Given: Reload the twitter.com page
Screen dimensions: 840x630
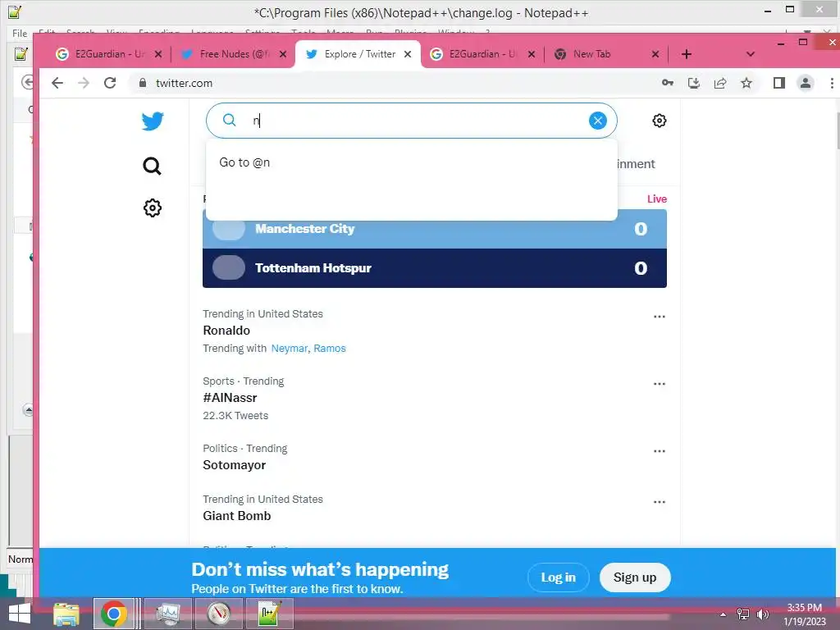Looking at the screenshot, I should (x=110, y=83).
